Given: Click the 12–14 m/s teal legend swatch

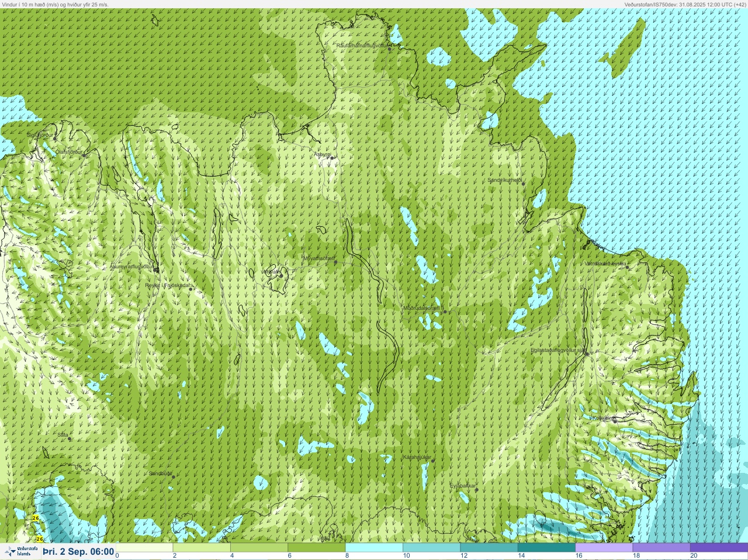Looking at the screenshot, I should [x=489, y=548].
